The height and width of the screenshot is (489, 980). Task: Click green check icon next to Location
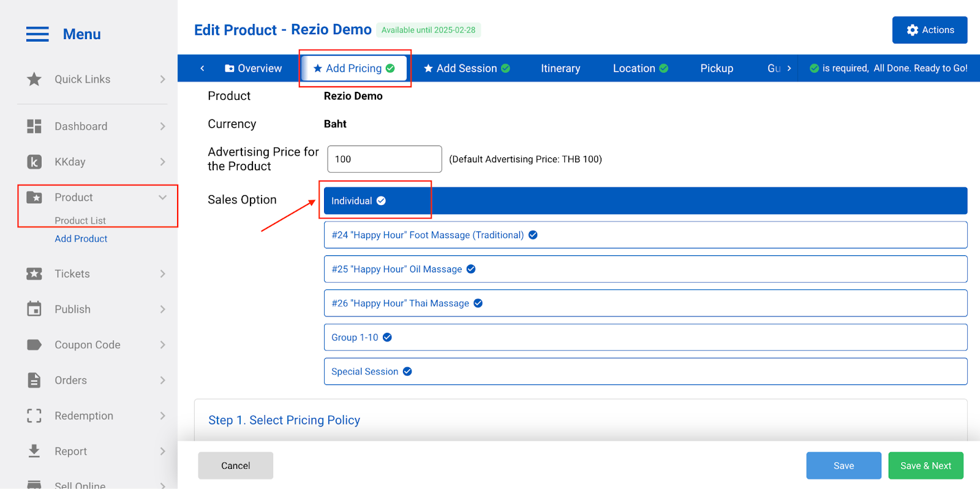point(664,69)
